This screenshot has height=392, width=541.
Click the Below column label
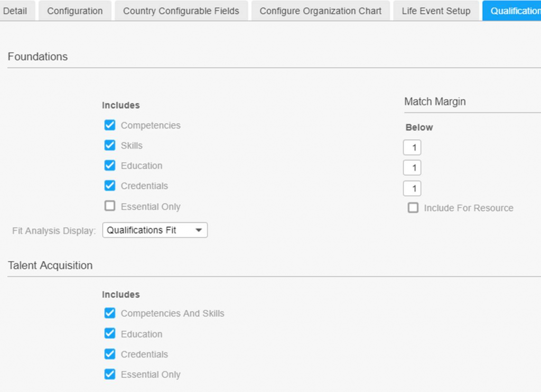(x=419, y=127)
